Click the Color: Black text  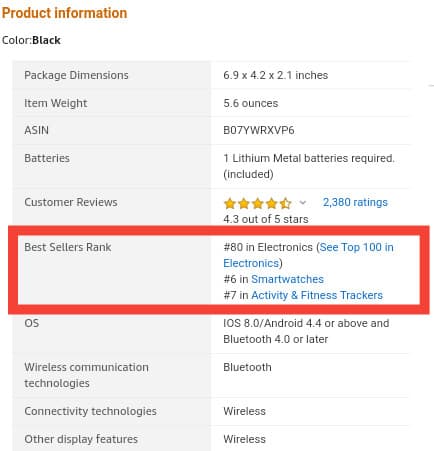coord(31,40)
